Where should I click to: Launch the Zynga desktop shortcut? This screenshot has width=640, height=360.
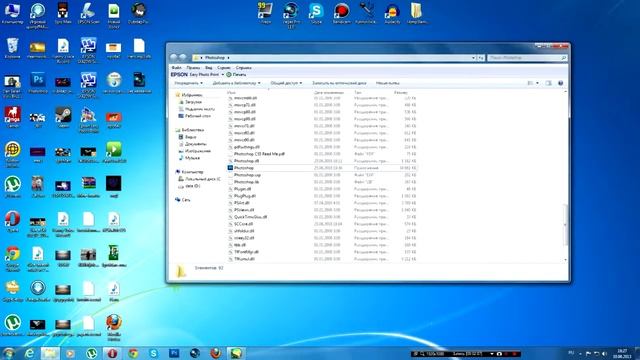[x=12, y=117]
